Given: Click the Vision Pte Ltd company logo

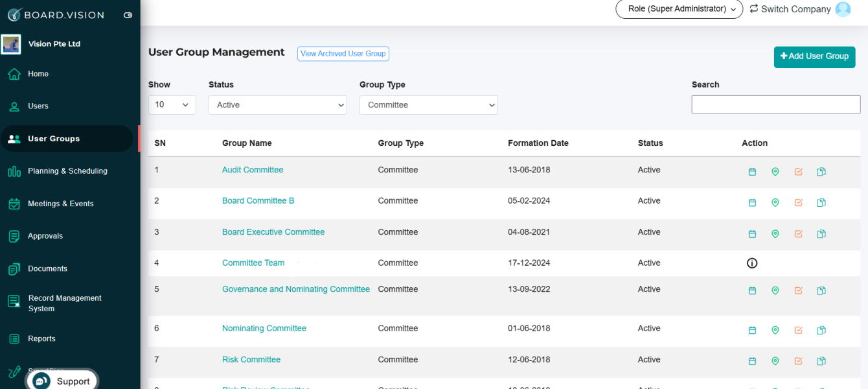Looking at the screenshot, I should point(11,44).
